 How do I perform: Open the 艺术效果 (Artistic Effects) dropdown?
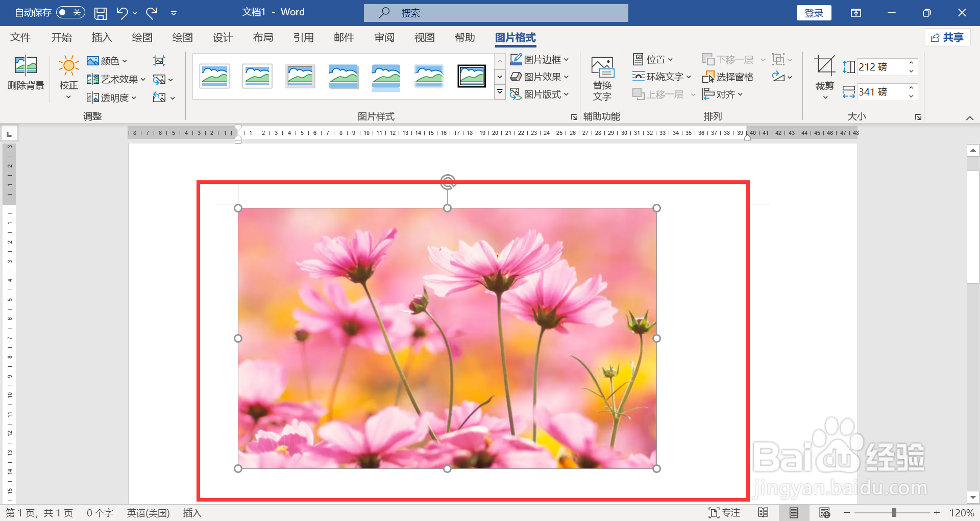tap(115, 79)
